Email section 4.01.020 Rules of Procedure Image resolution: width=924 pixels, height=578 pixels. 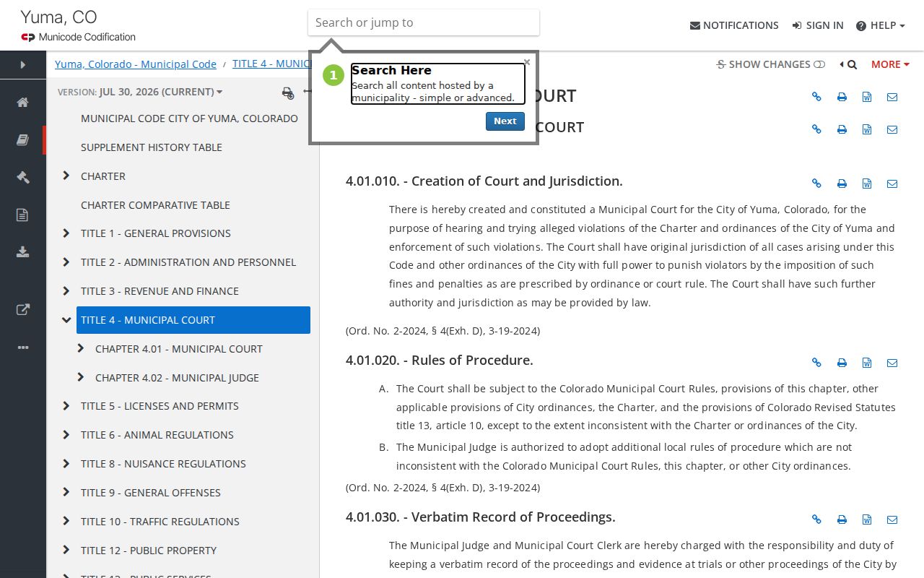[892, 363]
